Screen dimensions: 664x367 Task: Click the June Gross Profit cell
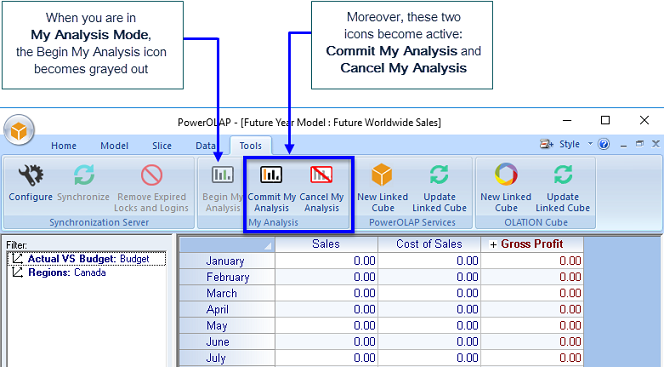click(x=532, y=342)
